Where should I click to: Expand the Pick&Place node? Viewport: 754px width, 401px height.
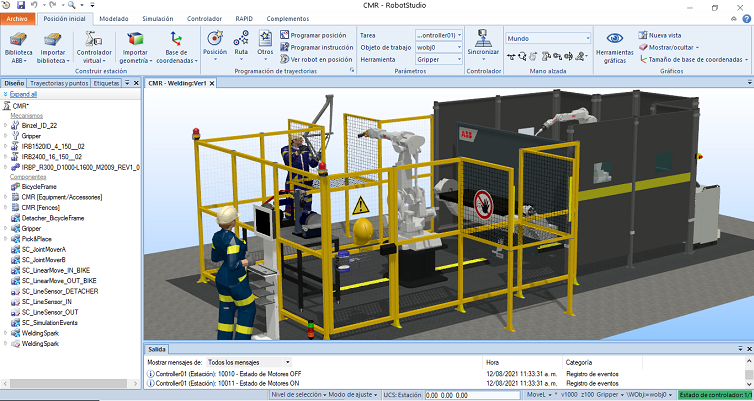6,238
